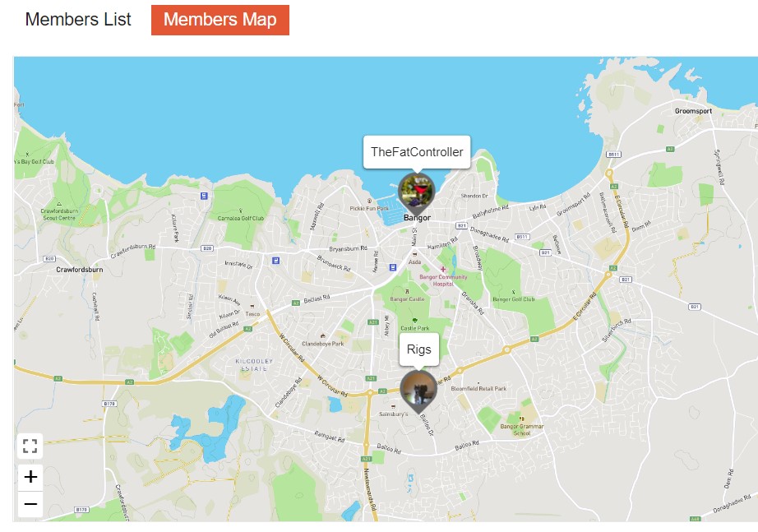Click the Sainsbury's store marker

coord(393,406)
